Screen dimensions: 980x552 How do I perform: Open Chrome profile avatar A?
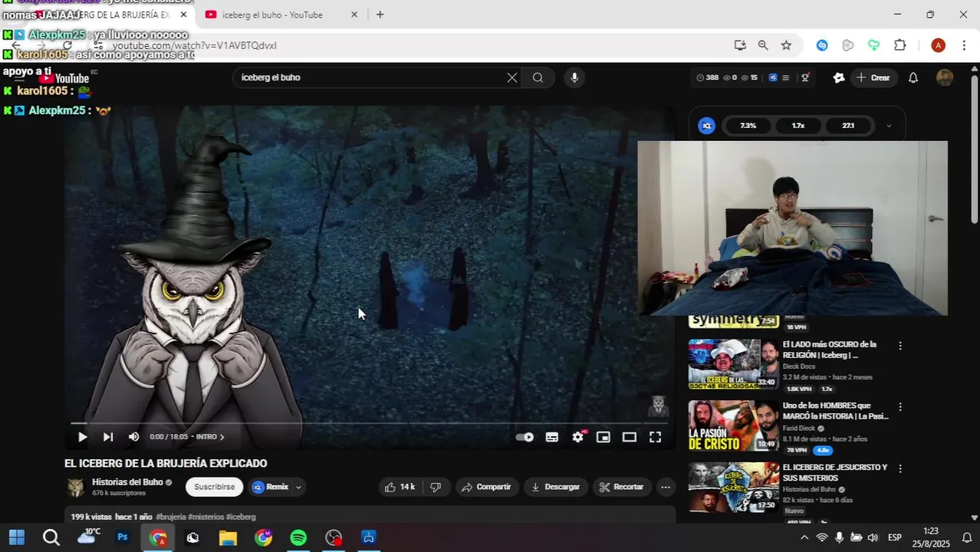pos(938,45)
